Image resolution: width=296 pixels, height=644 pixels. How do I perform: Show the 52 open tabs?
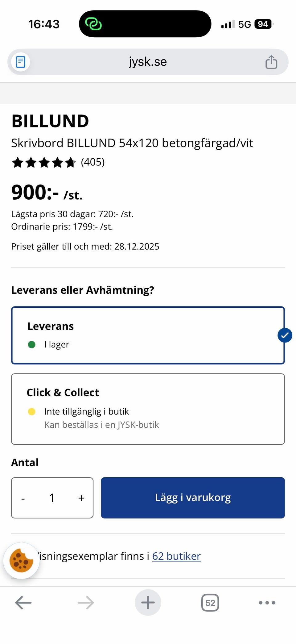coord(210,602)
